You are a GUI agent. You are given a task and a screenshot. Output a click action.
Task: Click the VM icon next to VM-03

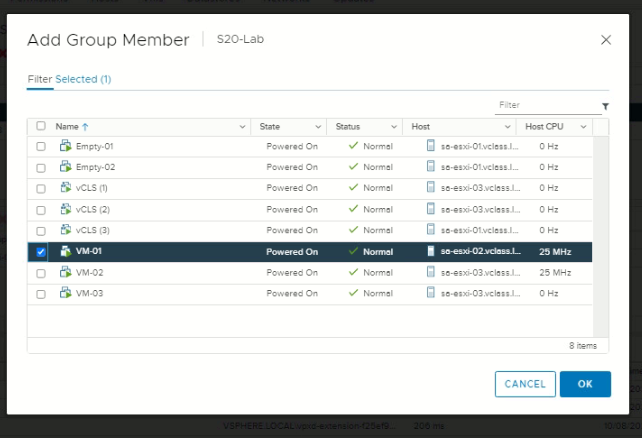pos(66,293)
